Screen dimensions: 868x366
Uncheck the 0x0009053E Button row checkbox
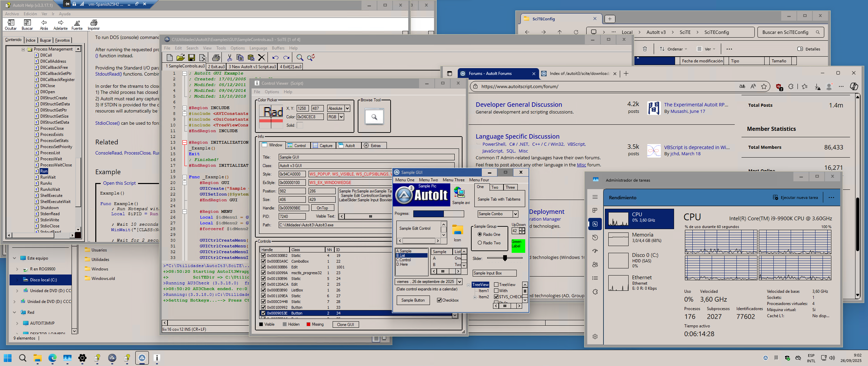(x=263, y=313)
